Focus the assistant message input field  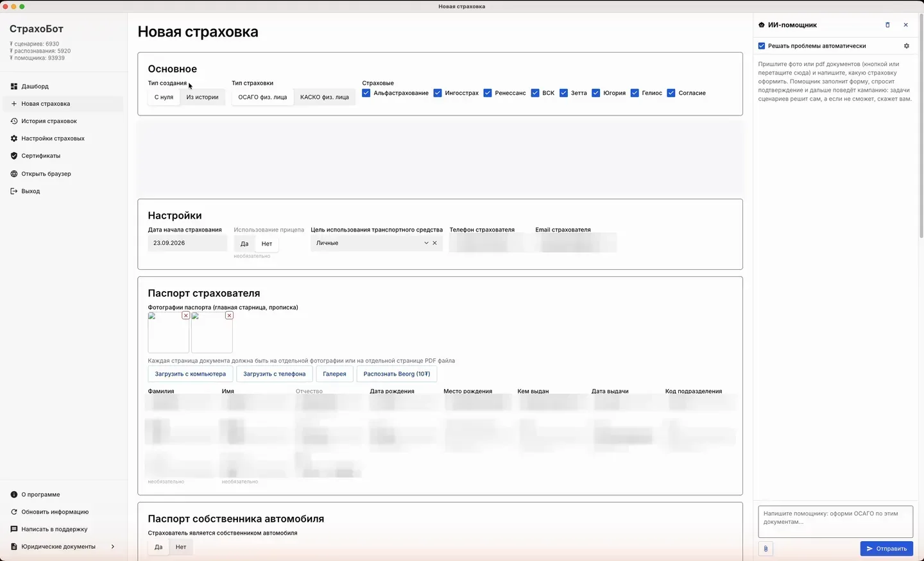point(835,521)
